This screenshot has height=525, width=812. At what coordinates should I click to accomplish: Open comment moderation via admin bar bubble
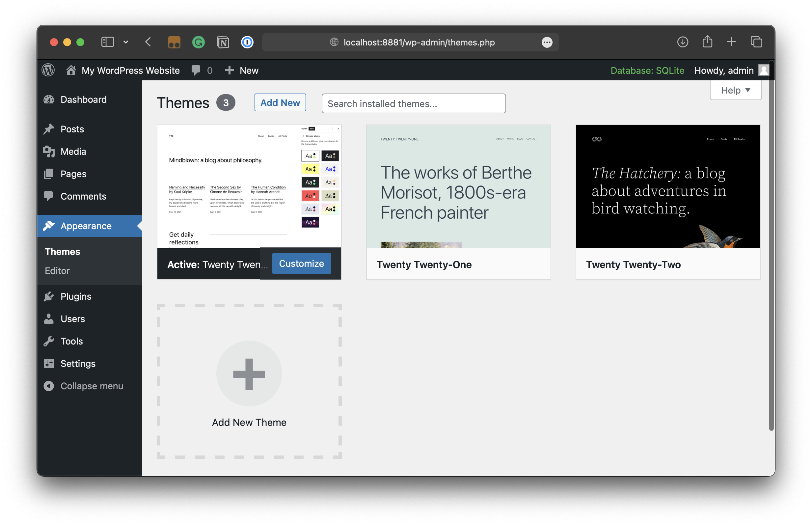click(x=197, y=70)
